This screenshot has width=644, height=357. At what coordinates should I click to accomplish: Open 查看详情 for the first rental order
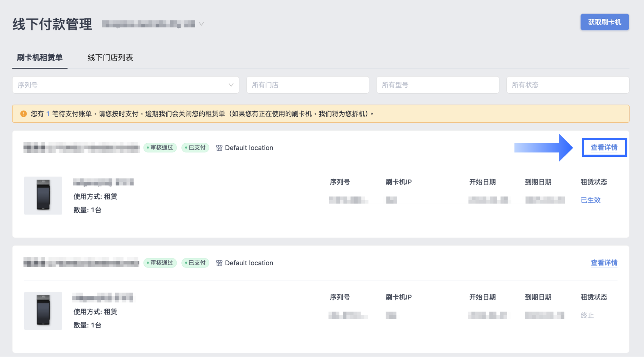(604, 147)
